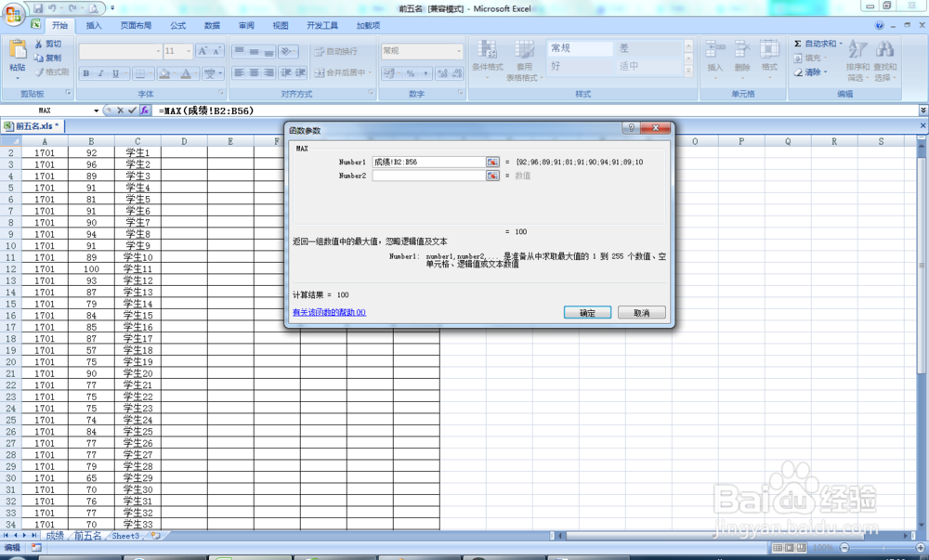Image resolution: width=929 pixels, height=560 pixels.
Task: Decrease font size with the small A icon
Action: (x=216, y=51)
